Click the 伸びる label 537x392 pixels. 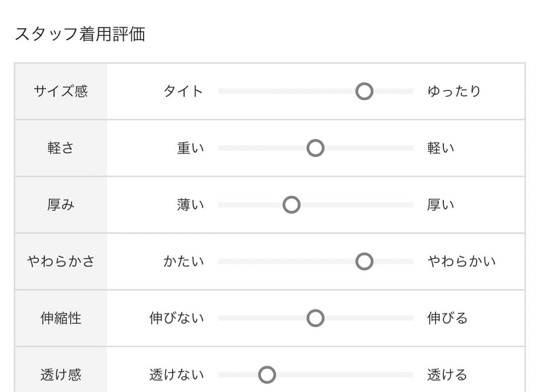point(447,317)
